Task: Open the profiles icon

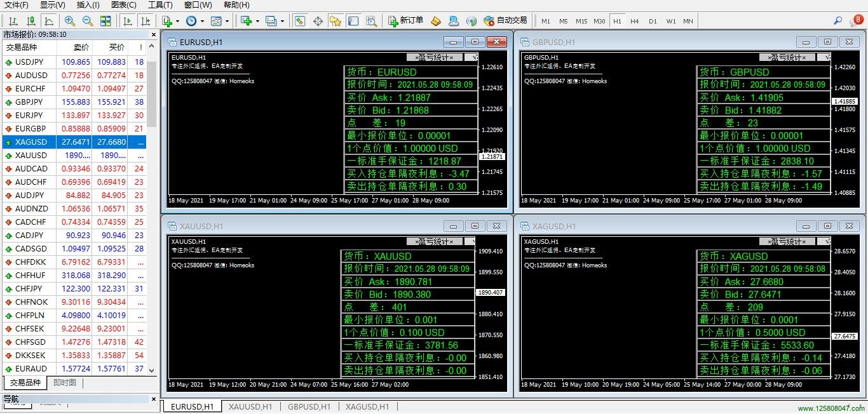Action: pyautogui.click(x=271, y=21)
